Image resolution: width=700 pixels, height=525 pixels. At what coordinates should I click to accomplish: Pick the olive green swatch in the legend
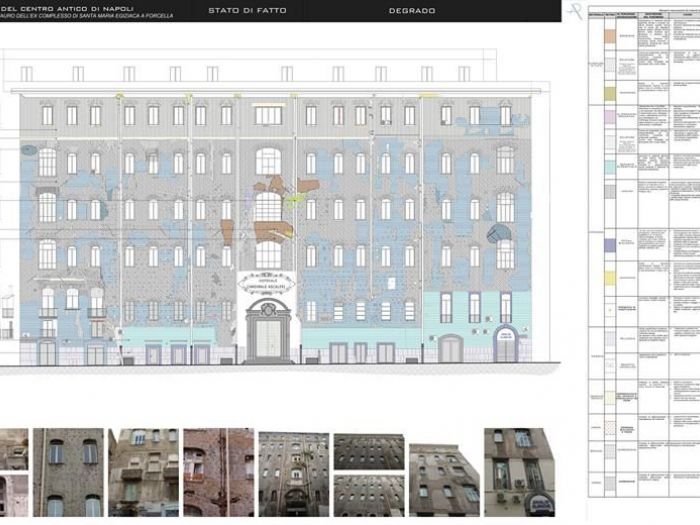tap(608, 92)
